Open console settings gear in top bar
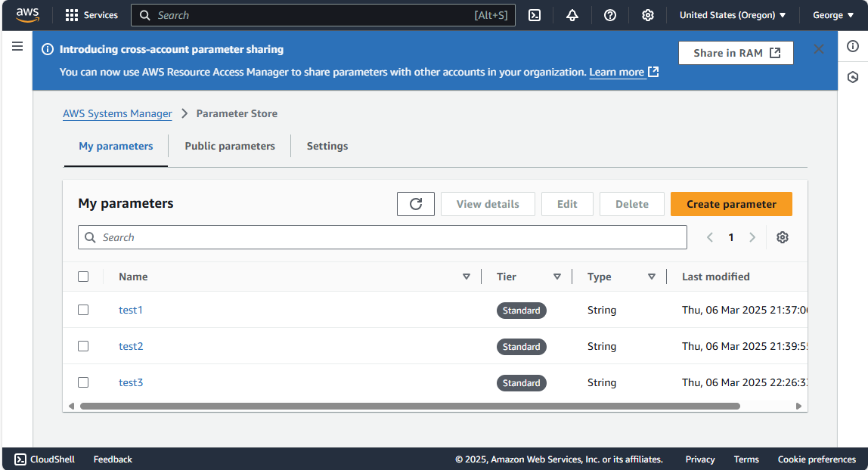Image resolution: width=868 pixels, height=470 pixels. [x=648, y=15]
